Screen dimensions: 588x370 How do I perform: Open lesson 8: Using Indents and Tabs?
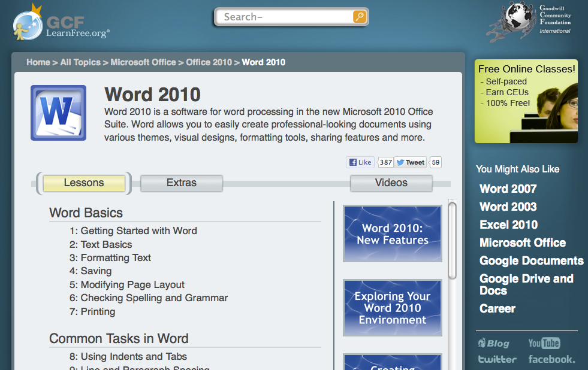tap(128, 356)
